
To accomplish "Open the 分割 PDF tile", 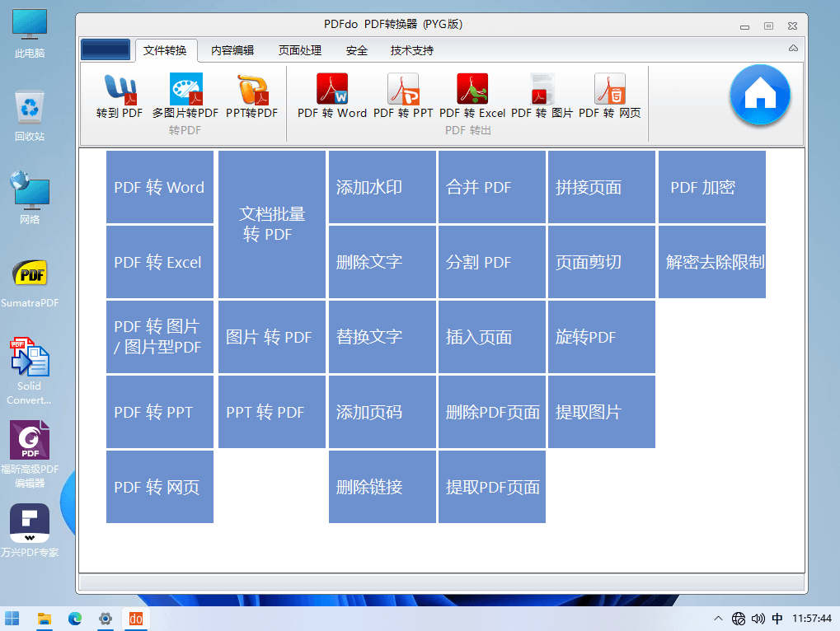I will (x=492, y=262).
